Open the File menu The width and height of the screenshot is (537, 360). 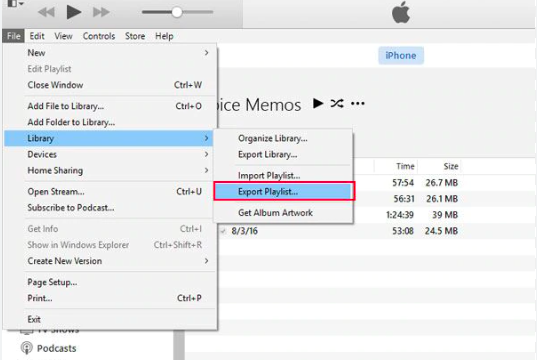click(13, 36)
